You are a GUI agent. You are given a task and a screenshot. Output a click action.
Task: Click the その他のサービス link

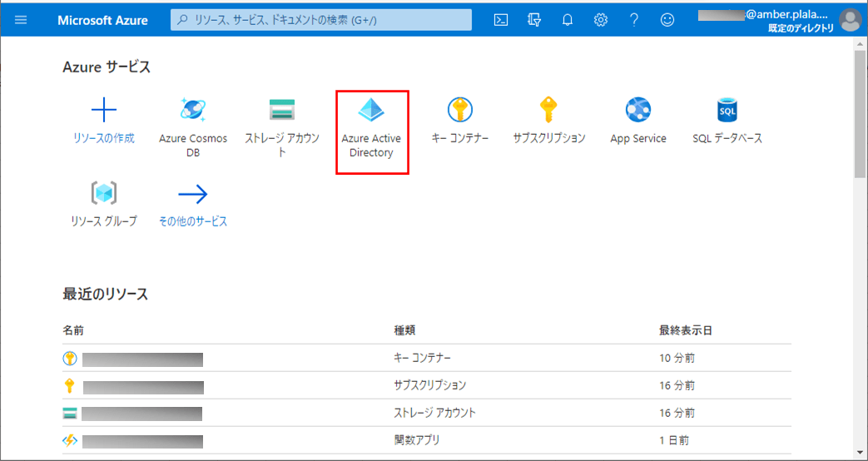pyautogui.click(x=193, y=221)
